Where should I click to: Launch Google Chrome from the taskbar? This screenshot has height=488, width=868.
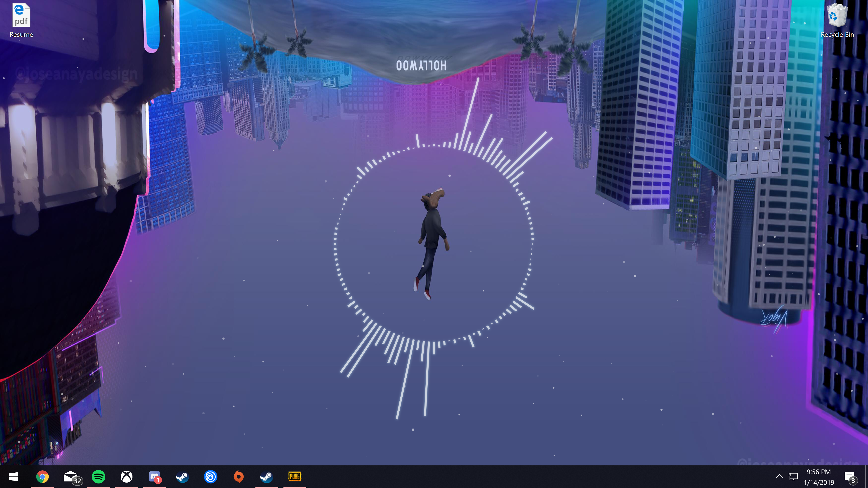pos(42,476)
